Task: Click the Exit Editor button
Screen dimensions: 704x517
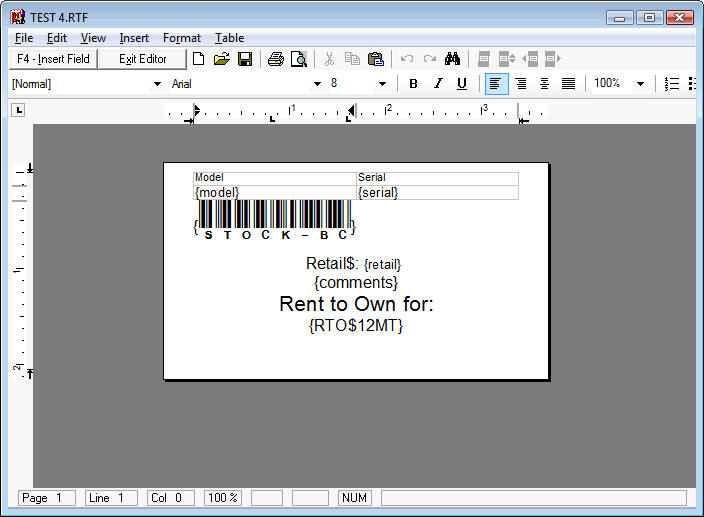Action: point(143,59)
